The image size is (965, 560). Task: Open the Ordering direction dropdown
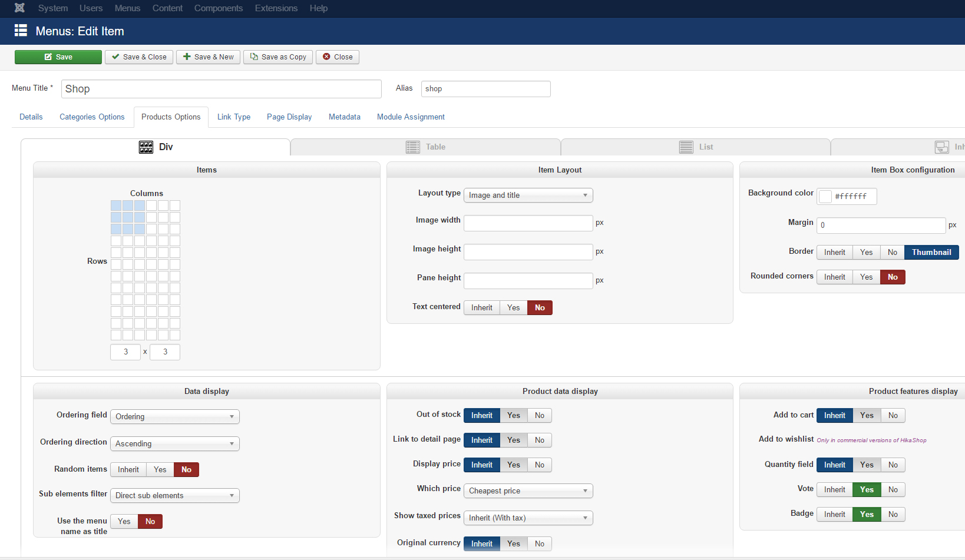175,444
